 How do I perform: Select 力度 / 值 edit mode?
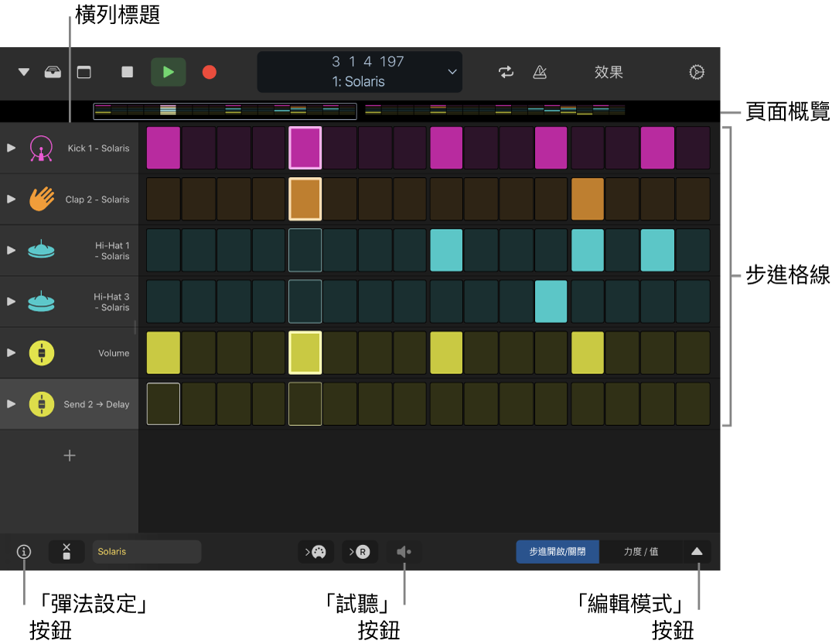click(640, 551)
